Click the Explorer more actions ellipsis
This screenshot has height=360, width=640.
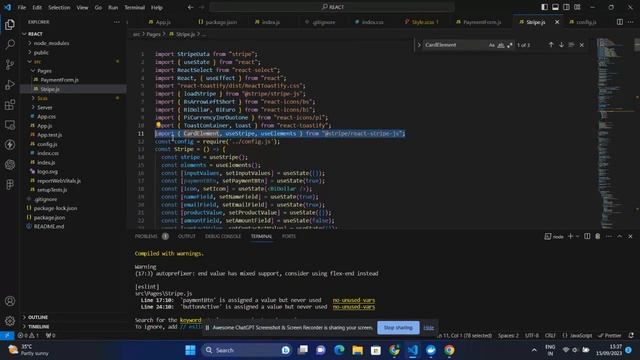pos(117,22)
